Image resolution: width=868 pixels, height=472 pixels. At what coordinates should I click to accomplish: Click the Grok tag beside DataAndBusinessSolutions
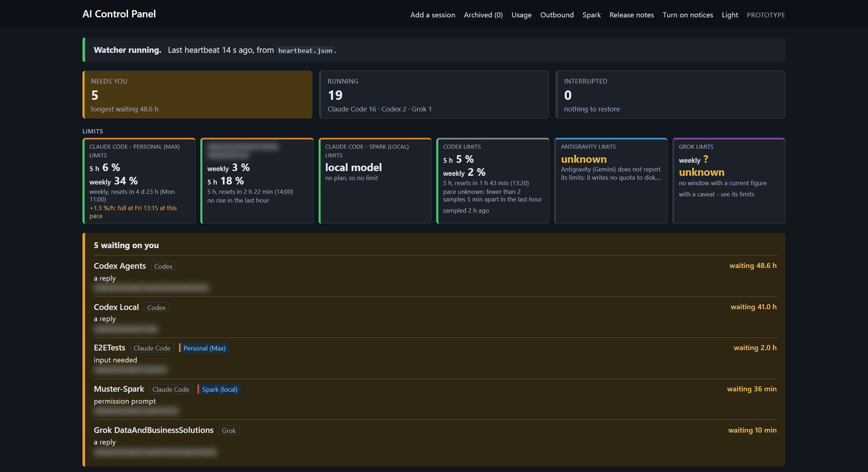229,430
